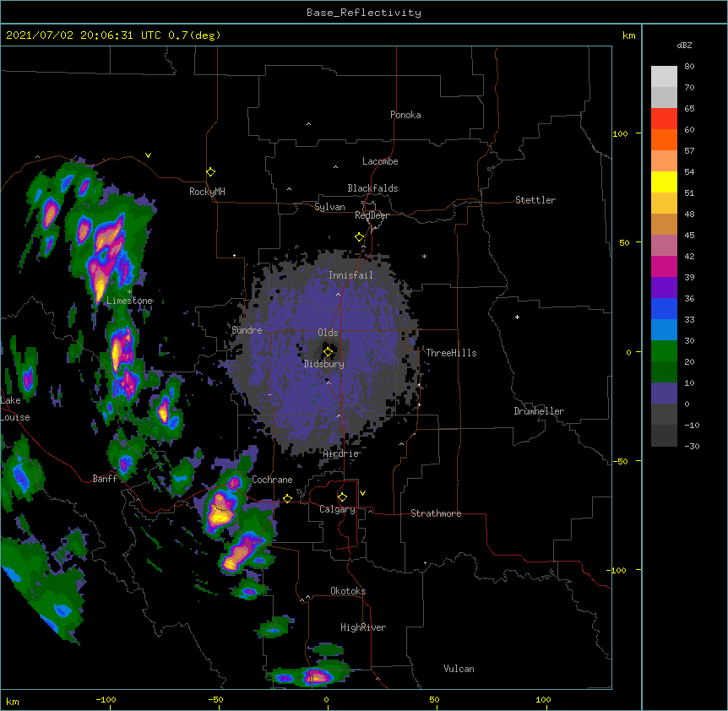This screenshot has height=711, width=728.
Task: Click the Vulcan town label
Action: pyautogui.click(x=459, y=669)
